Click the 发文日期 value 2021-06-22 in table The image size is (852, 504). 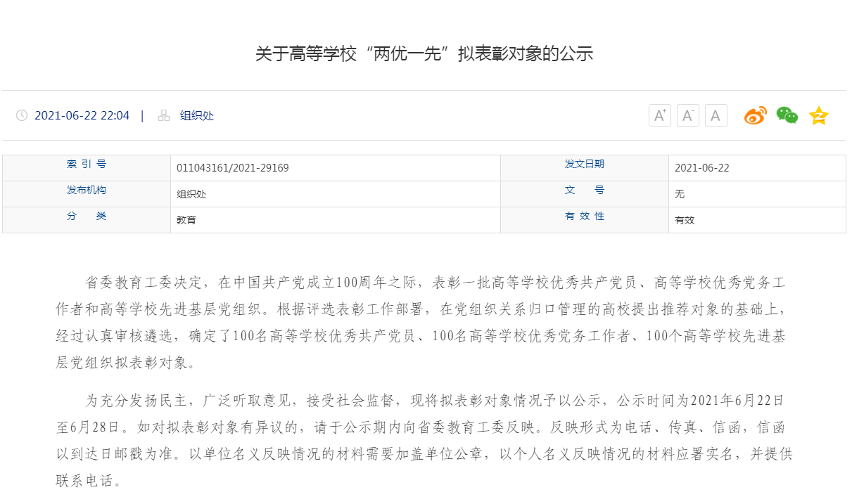(701, 168)
